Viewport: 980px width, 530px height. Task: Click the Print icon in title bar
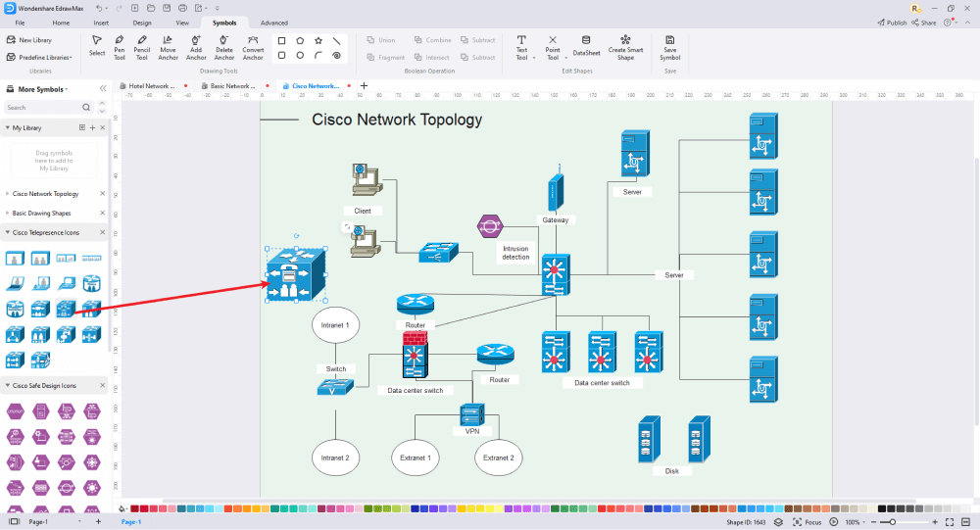[x=182, y=8]
